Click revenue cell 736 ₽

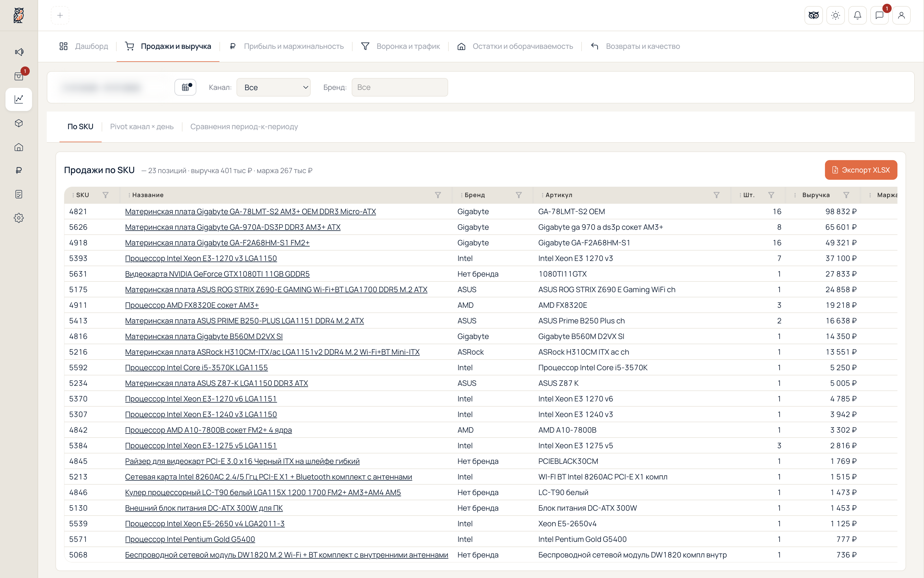click(x=847, y=555)
